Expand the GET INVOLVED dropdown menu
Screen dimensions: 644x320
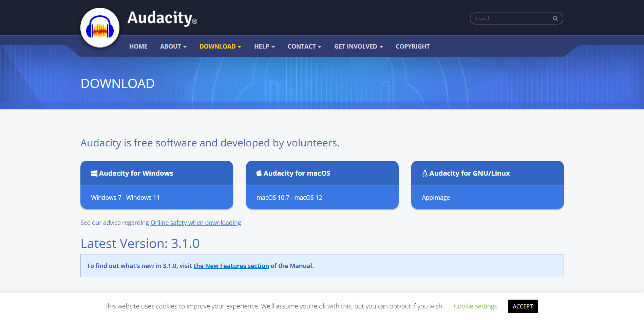358,47
